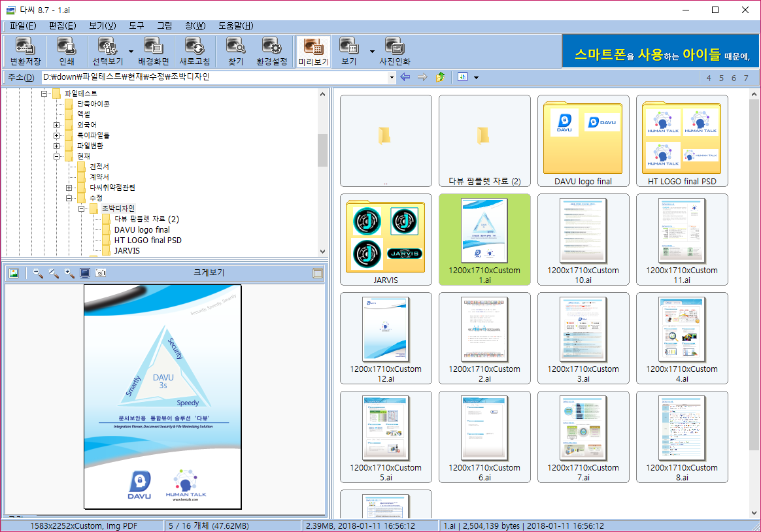Click the folder tree scrollbar thumb
This screenshot has width=761, height=532.
322,150
